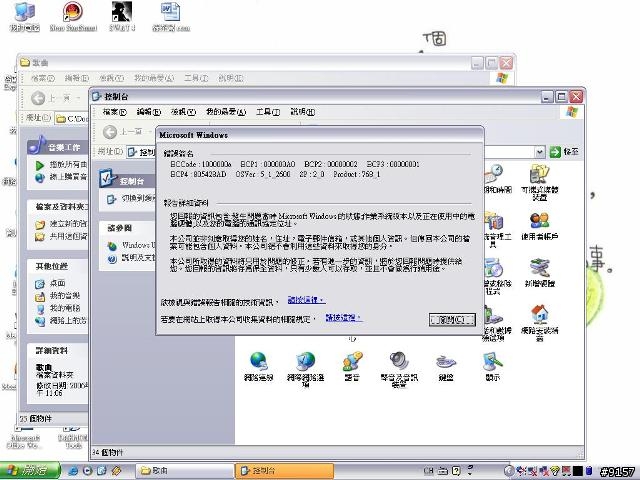Launch Windows Media Player from quick launch

tap(87, 471)
